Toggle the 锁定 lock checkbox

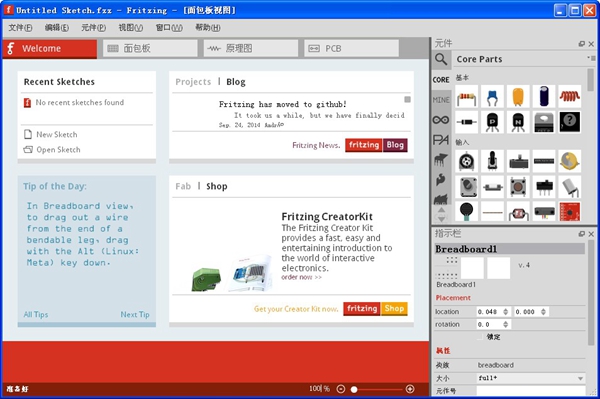click(x=480, y=337)
